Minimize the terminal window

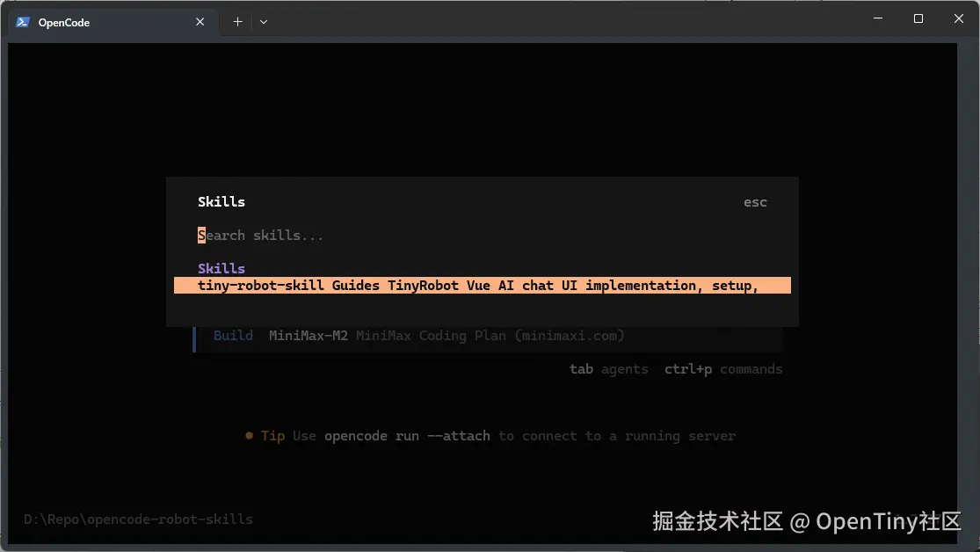pos(878,18)
